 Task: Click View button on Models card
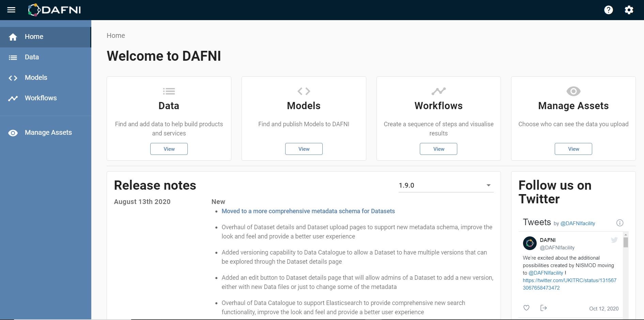pyautogui.click(x=304, y=149)
